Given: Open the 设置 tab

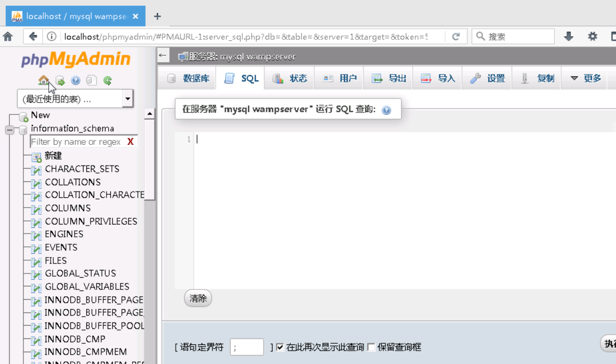Looking at the screenshot, I should [488, 78].
